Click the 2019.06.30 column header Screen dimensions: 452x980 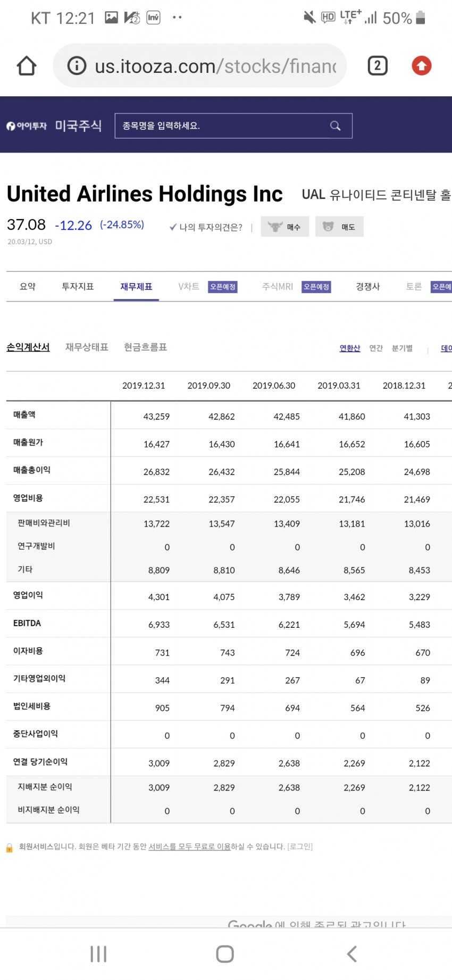274,386
